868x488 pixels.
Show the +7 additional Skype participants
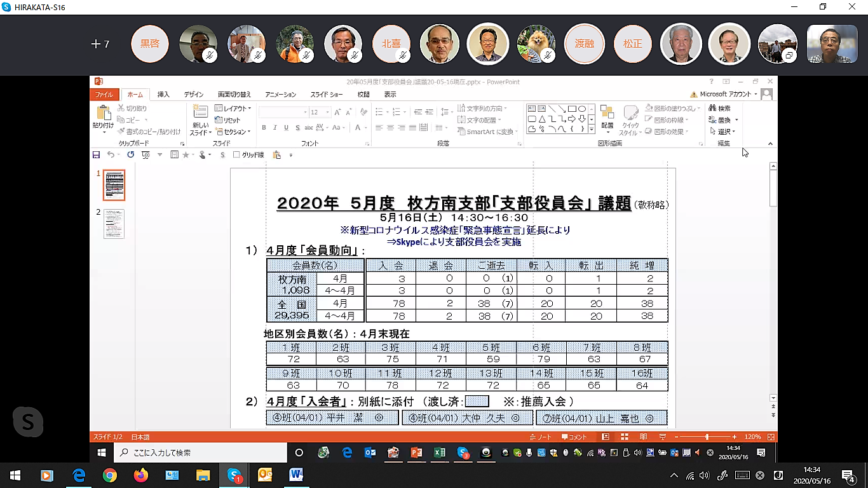pyautogui.click(x=100, y=44)
